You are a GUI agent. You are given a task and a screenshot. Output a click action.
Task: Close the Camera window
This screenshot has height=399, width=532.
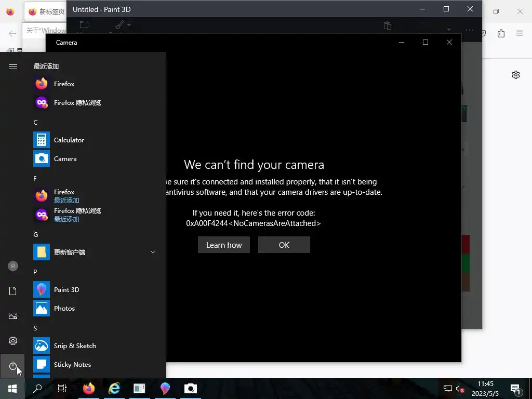pyautogui.click(x=449, y=42)
